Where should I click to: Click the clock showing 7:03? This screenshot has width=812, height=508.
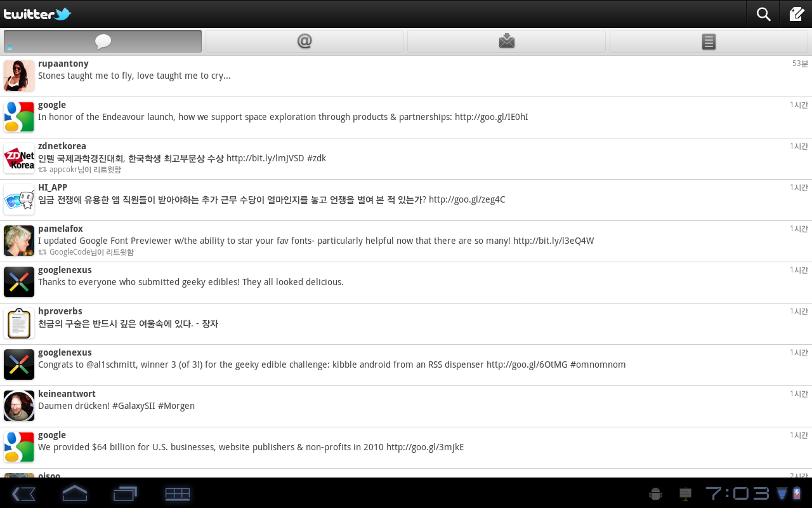point(737,493)
